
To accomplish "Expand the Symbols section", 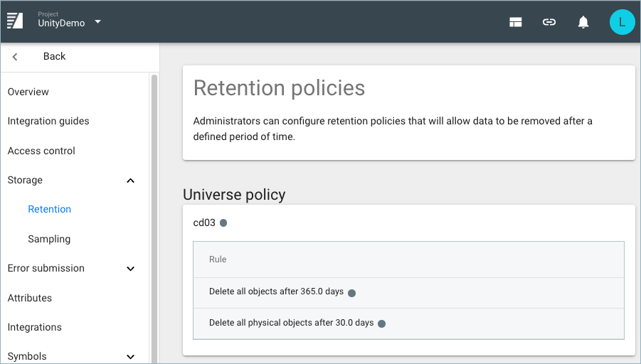I will click(130, 357).
